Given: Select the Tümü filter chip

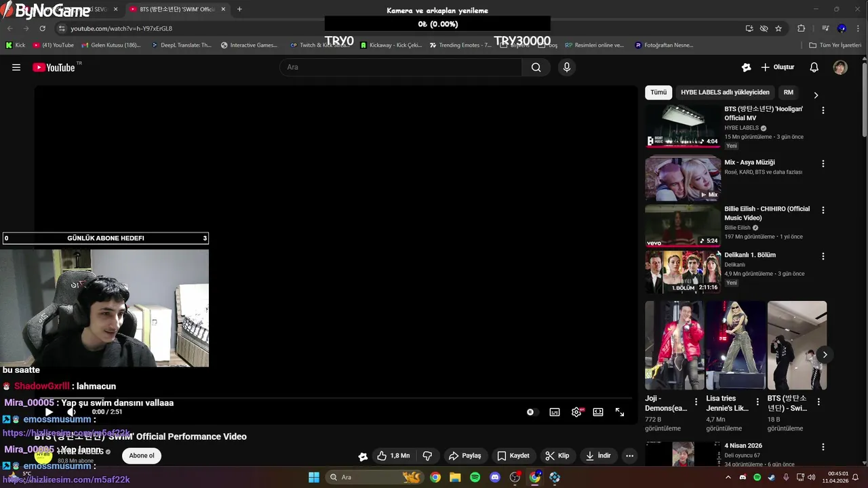Looking at the screenshot, I should click(658, 92).
